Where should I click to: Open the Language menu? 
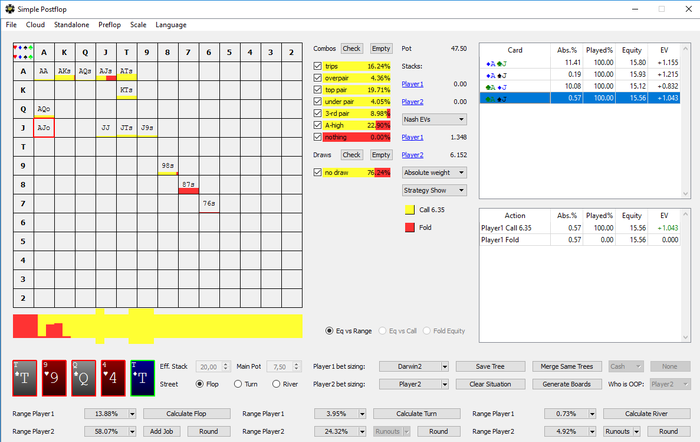[x=171, y=25]
